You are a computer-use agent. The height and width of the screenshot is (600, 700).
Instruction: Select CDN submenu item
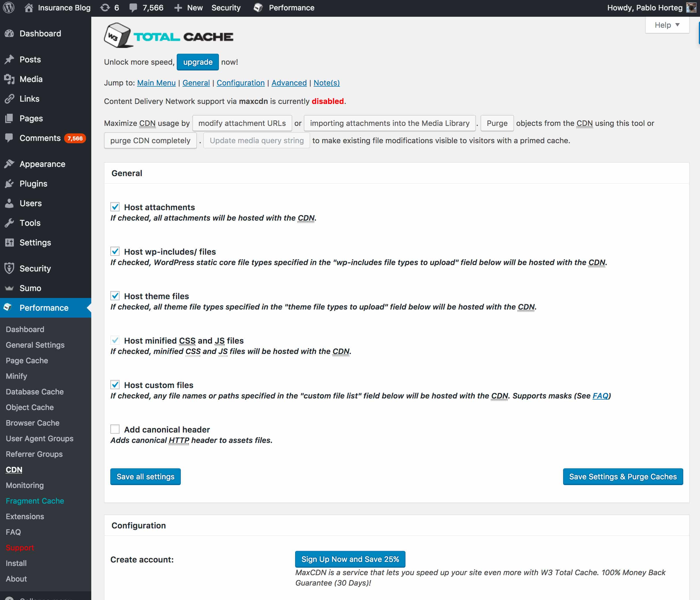(14, 469)
